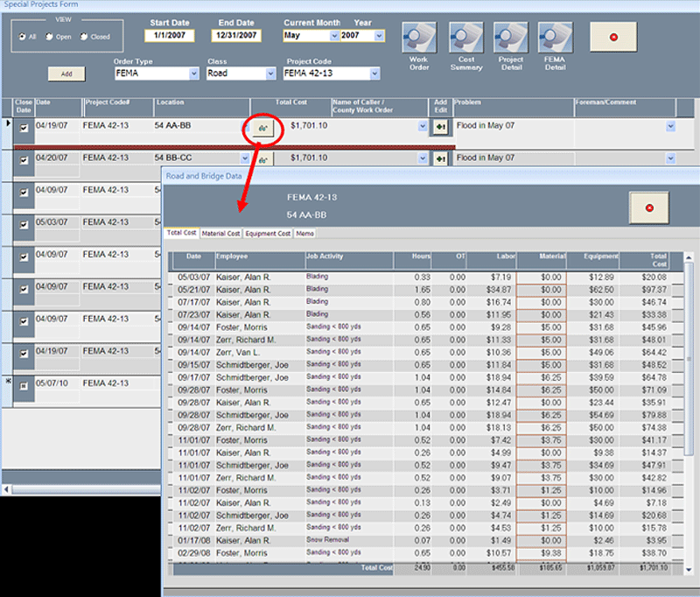Image resolution: width=700 pixels, height=597 pixels.
Task: Open the Current Month dropdown
Action: pyautogui.click(x=334, y=36)
